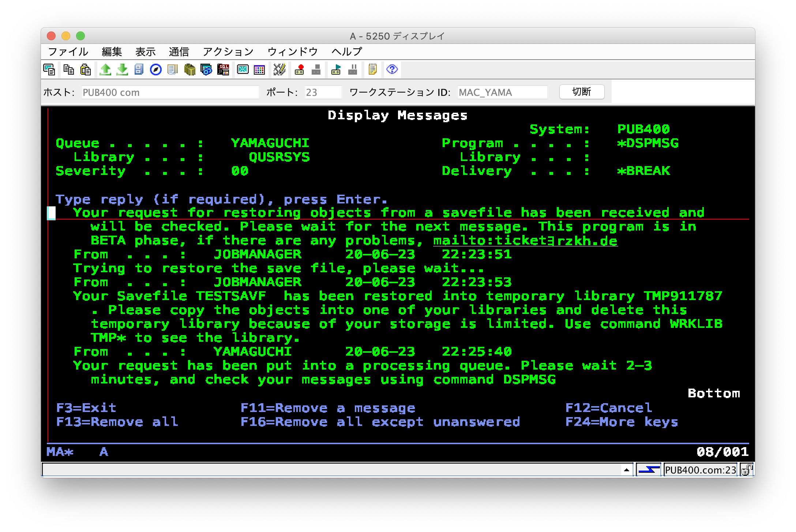Image resolution: width=796 pixels, height=532 pixels.
Task: Open the アクション menu
Action: click(228, 52)
